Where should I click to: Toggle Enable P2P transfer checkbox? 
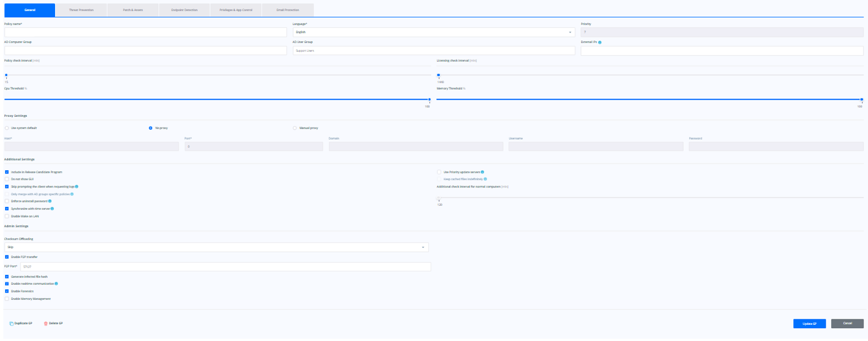[x=7, y=257]
